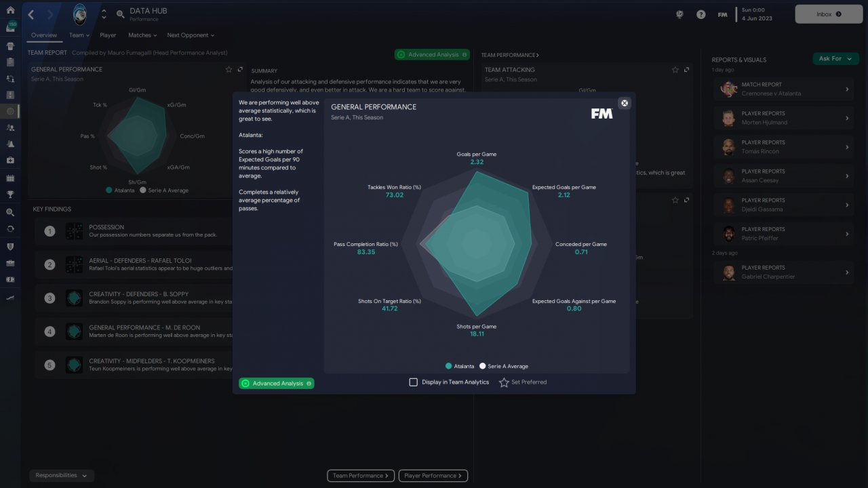The height and width of the screenshot is (488, 868).
Task: Toggle Advanced Analysis above the Summary
Action: coord(432,54)
